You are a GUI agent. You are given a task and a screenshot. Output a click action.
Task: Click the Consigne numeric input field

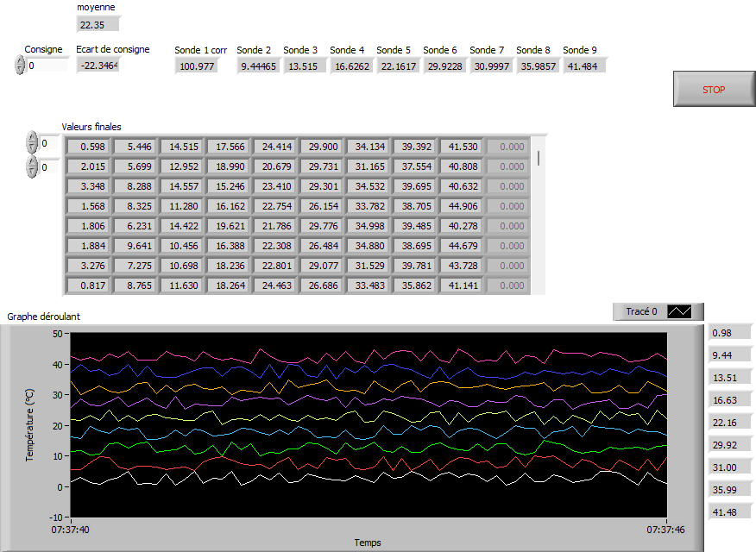47,66
